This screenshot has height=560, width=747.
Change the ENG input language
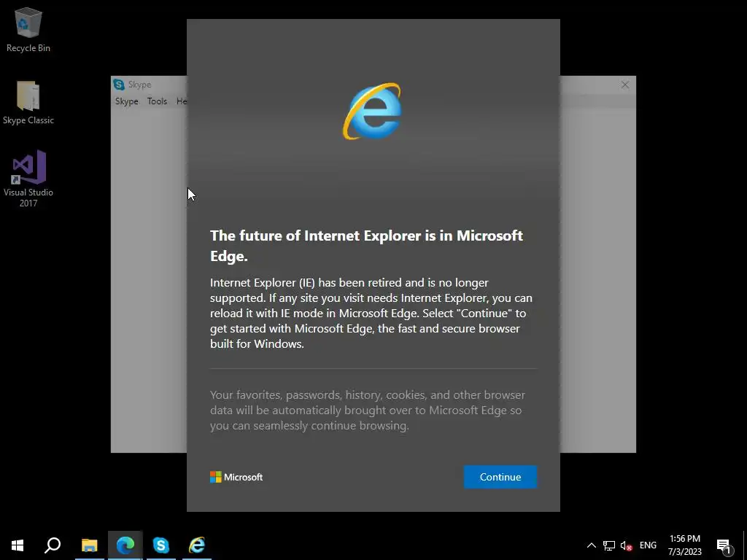point(648,545)
